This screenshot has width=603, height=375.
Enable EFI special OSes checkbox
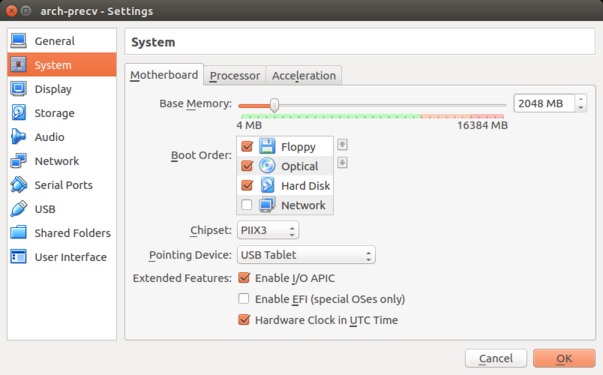coord(244,298)
